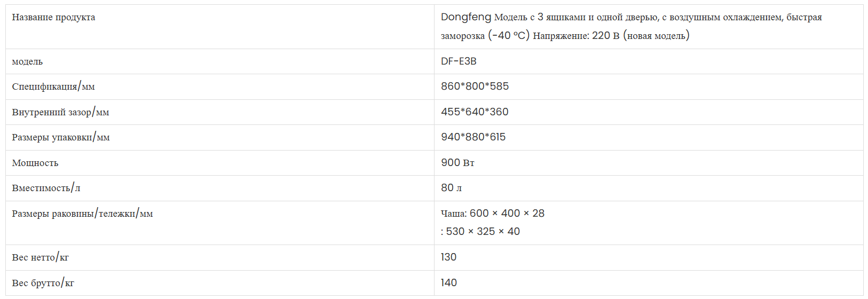Select the gross weight value 140

(449, 283)
